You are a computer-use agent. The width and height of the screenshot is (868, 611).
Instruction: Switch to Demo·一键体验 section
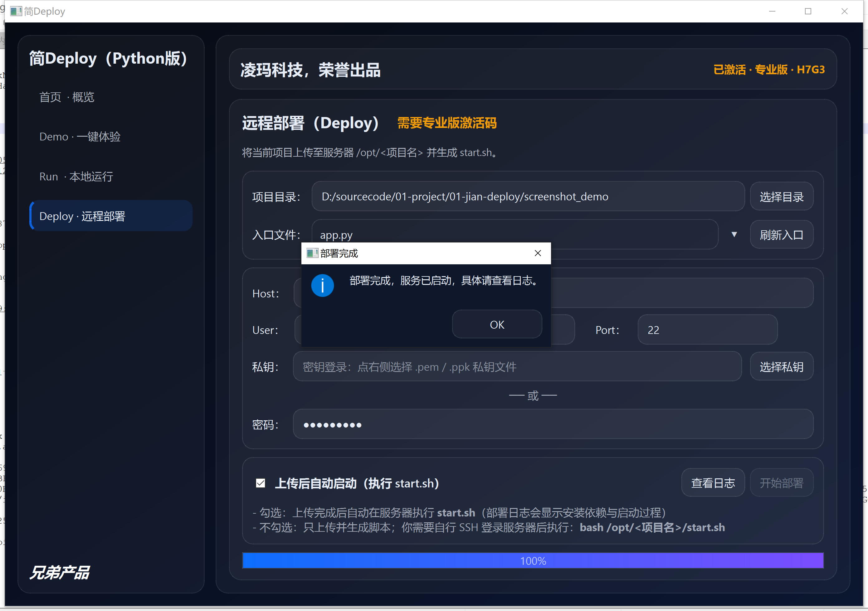pyautogui.click(x=80, y=137)
